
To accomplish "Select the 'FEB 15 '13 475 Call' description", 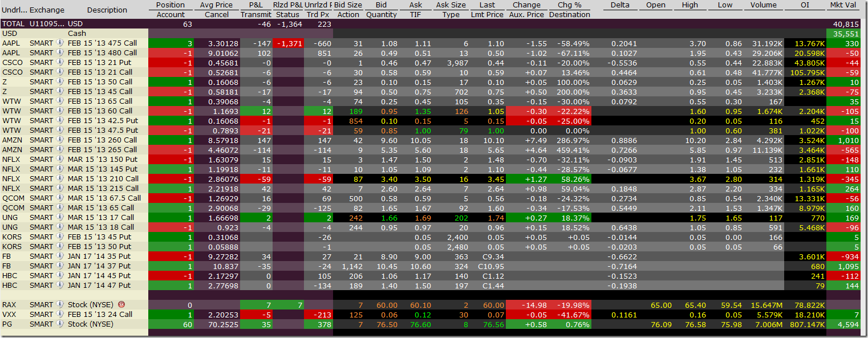I will click(102, 43).
